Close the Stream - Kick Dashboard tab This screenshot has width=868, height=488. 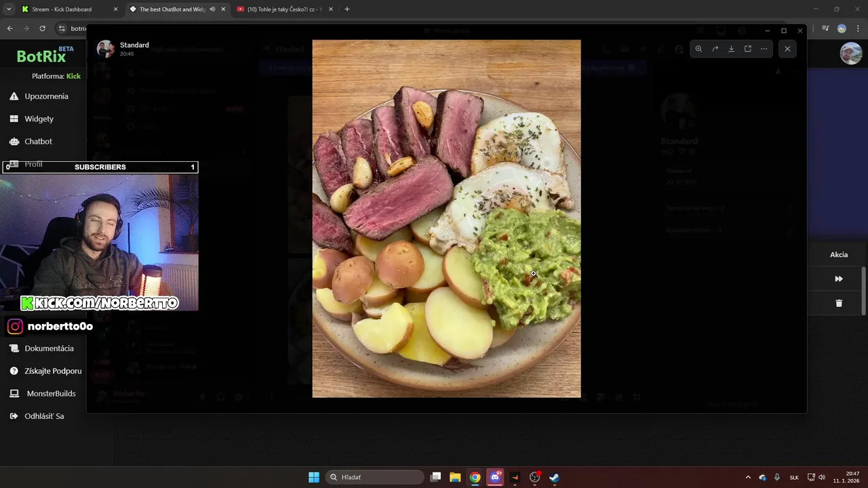(115, 9)
